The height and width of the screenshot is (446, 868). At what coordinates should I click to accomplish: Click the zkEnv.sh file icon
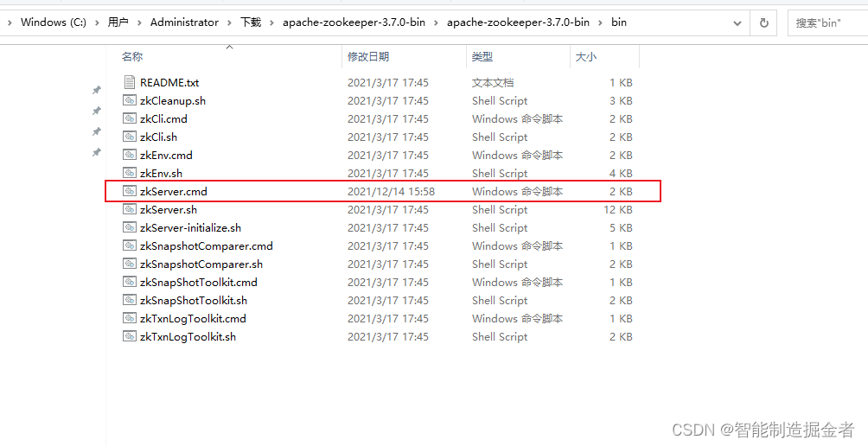129,173
